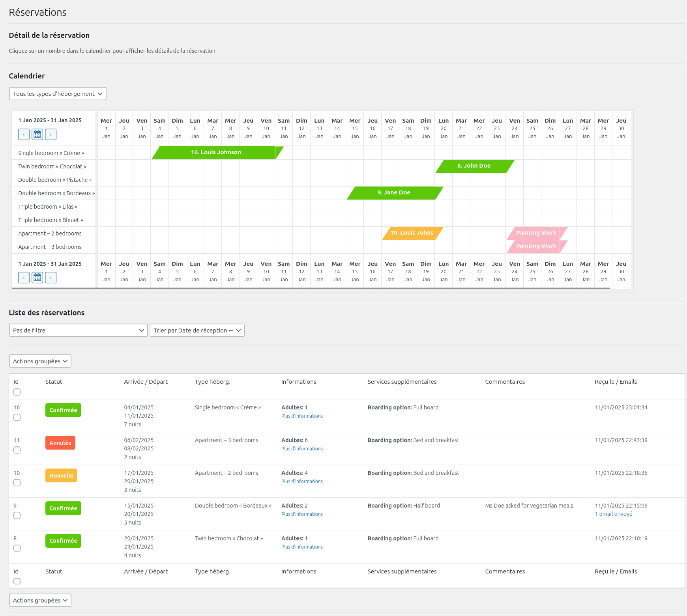Go to next month in top calendar
Screen dimensions: 687x616
coord(51,134)
